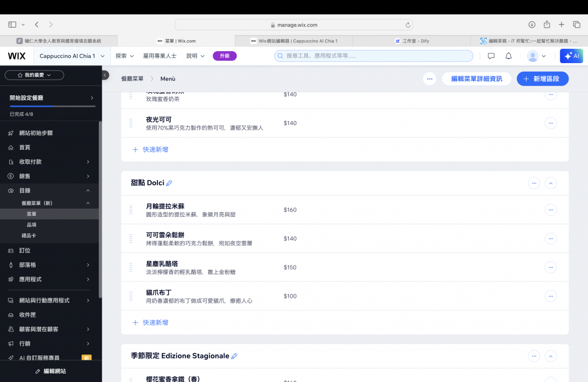Collapse the 季節限定 Edizione Stagionale section
588x382 pixels.
click(x=551, y=356)
